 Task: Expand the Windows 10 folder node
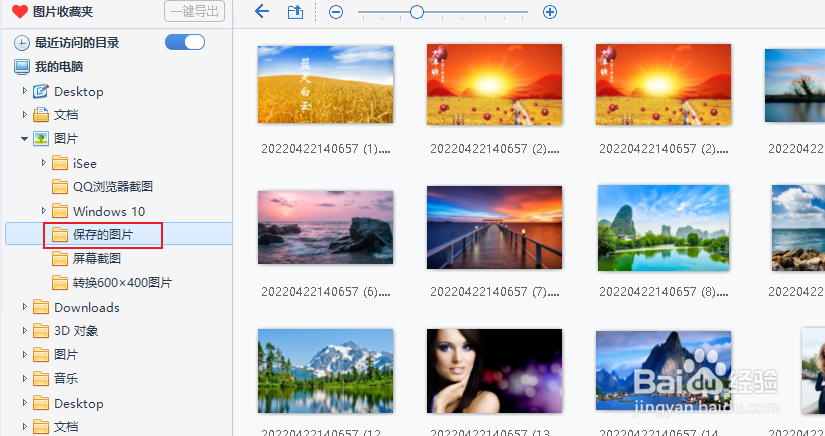pos(44,211)
